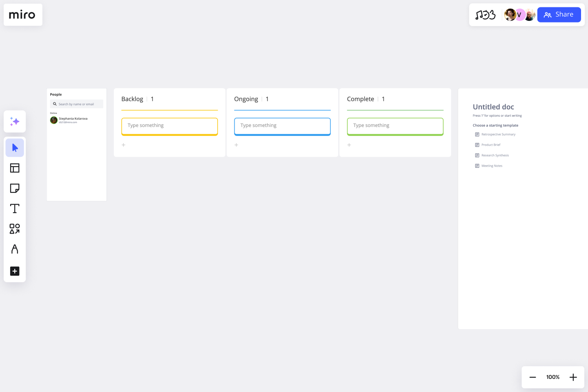Open the third collaborator avatar
The height and width of the screenshot is (392, 588).
pos(530,15)
